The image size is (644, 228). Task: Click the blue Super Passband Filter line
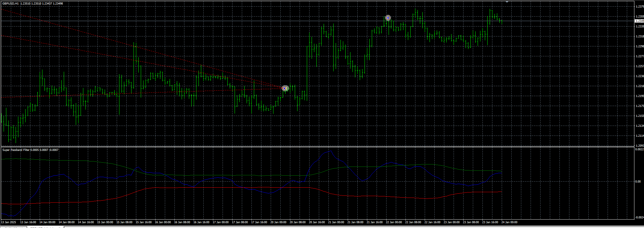pyautogui.click(x=331, y=151)
